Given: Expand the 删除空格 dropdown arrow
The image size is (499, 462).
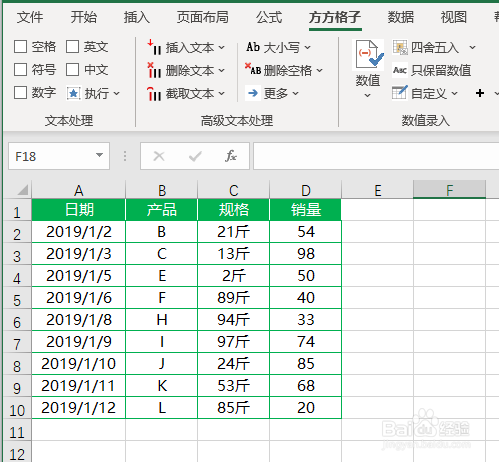Looking at the screenshot, I should click(320, 71).
